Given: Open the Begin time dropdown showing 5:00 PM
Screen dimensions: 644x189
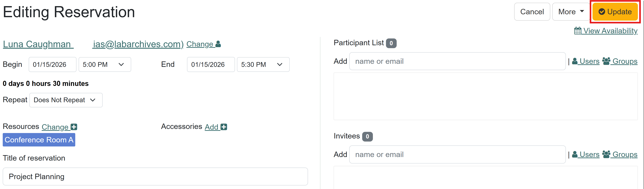Looking at the screenshot, I should click(x=105, y=65).
